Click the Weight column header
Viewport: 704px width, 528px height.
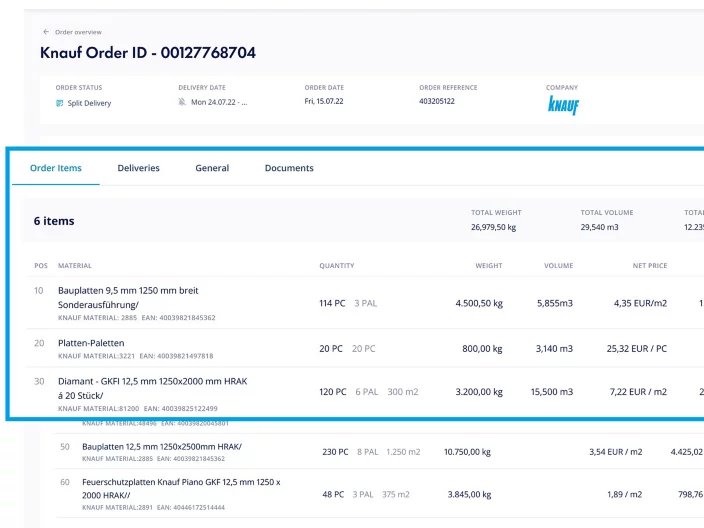(x=488, y=266)
